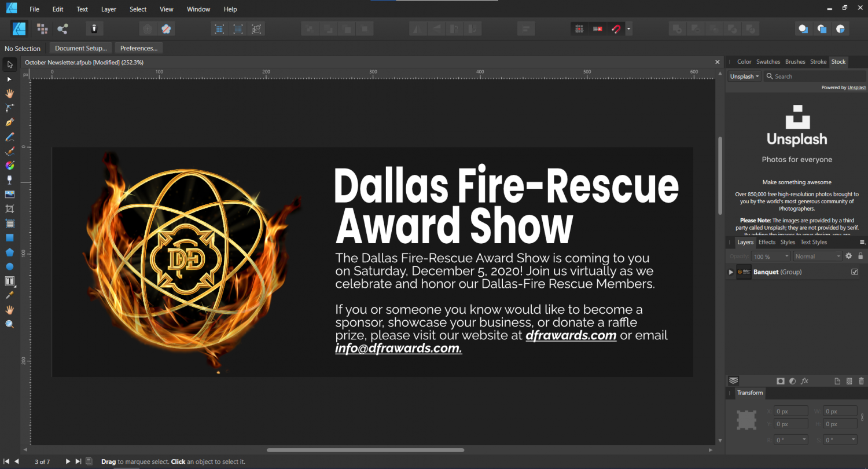868x469 pixels.
Task: Select the blue Ellipse shape tool
Action: click(10, 266)
